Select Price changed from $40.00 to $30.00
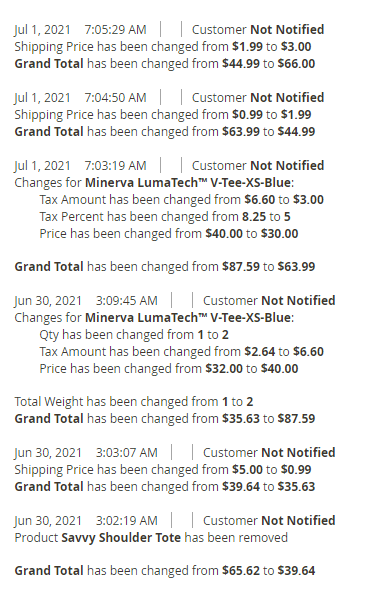 coord(168,233)
